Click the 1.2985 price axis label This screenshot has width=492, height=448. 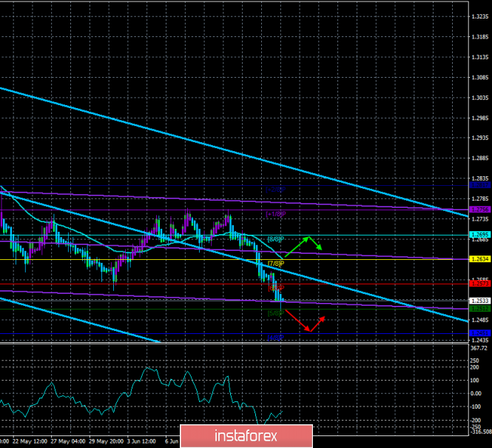(x=480, y=118)
